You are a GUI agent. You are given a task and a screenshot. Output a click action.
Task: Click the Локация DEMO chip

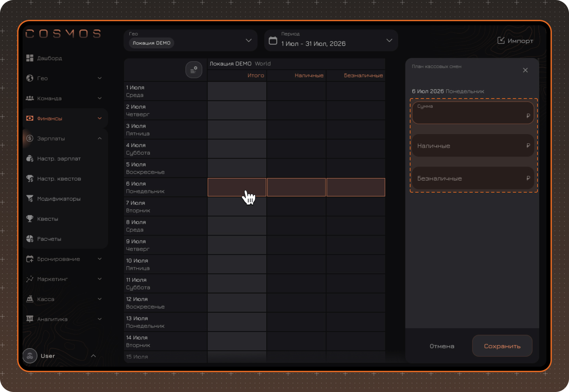click(x=151, y=43)
